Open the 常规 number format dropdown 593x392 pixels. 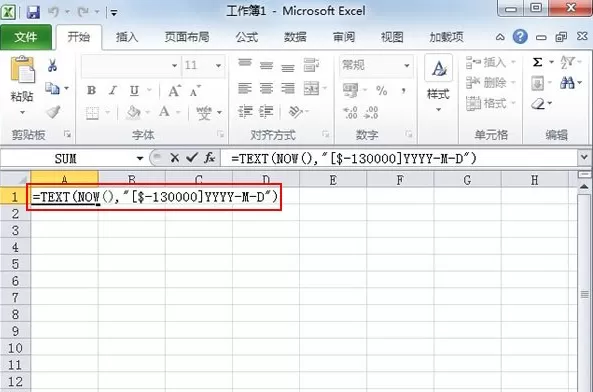pyautogui.click(x=407, y=66)
